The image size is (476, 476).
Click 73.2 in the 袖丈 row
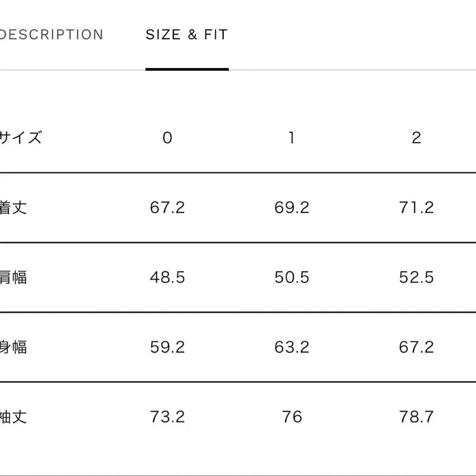[x=167, y=417]
